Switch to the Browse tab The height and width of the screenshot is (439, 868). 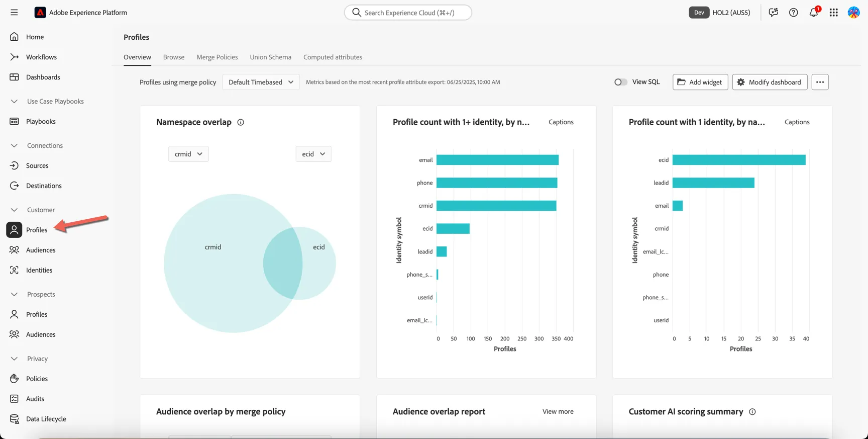pyautogui.click(x=174, y=57)
